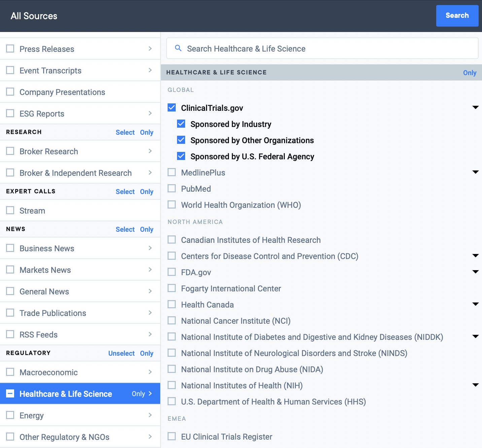Check the Business News checkbox
Screen dimensions: 482x448
[x=10, y=248]
